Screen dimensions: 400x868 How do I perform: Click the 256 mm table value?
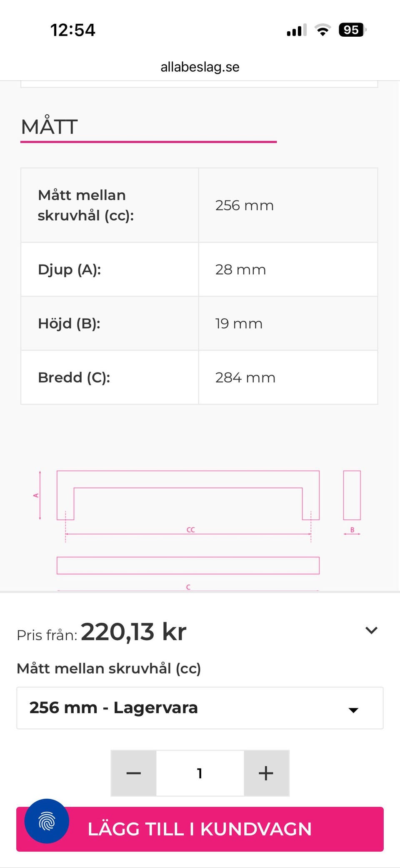coord(245,205)
